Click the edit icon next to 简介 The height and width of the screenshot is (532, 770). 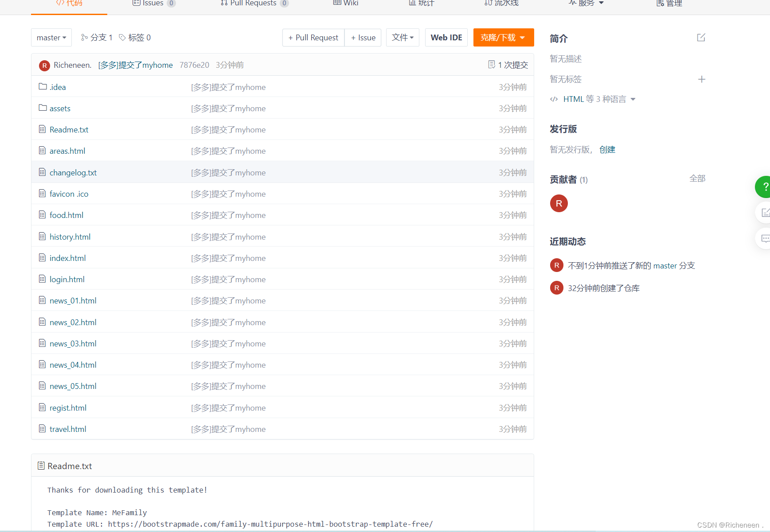[x=701, y=38]
